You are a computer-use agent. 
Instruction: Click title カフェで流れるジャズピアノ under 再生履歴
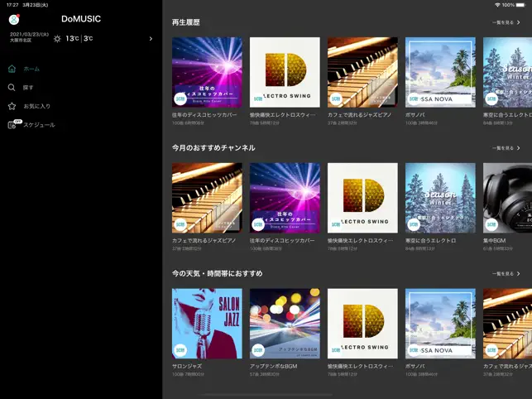[359, 115]
